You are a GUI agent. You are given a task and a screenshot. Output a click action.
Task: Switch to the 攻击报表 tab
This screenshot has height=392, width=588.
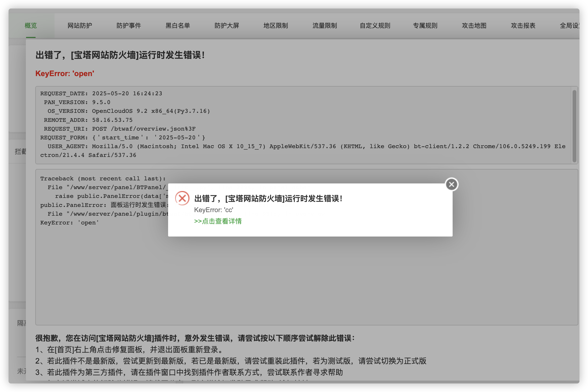tap(523, 26)
